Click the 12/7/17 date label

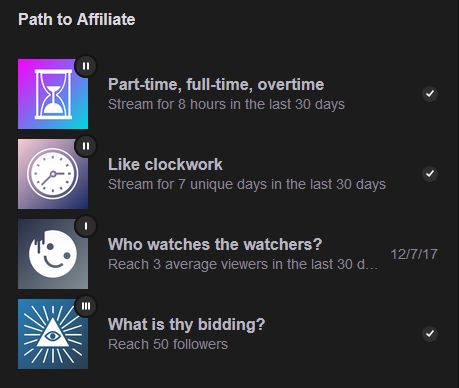(414, 254)
